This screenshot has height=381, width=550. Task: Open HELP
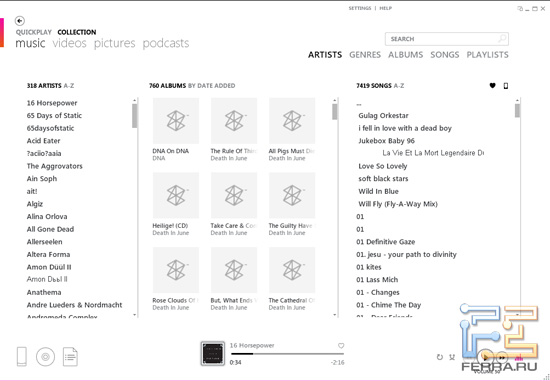tap(385, 8)
